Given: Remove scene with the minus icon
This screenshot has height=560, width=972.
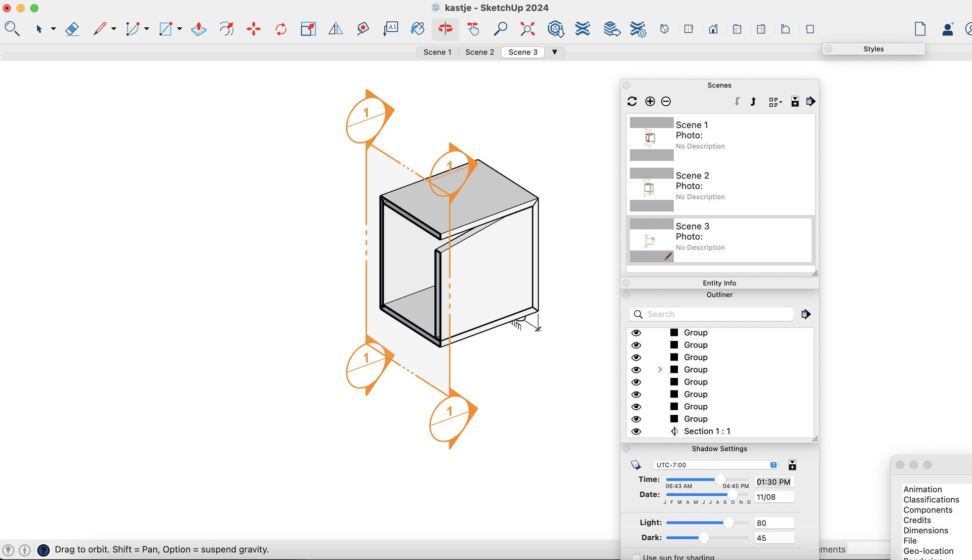Looking at the screenshot, I should [666, 102].
